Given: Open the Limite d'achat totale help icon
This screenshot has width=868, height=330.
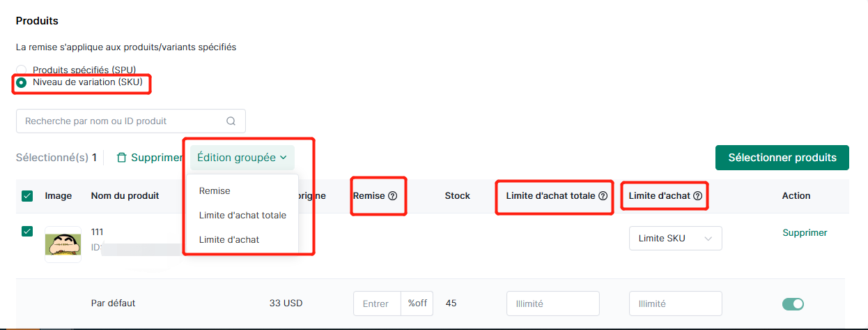Looking at the screenshot, I should click(x=603, y=196).
